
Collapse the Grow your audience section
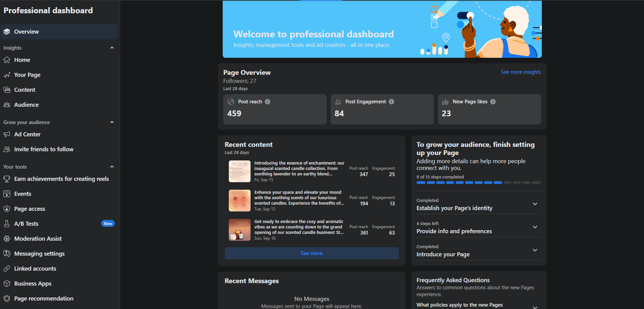[x=112, y=122]
